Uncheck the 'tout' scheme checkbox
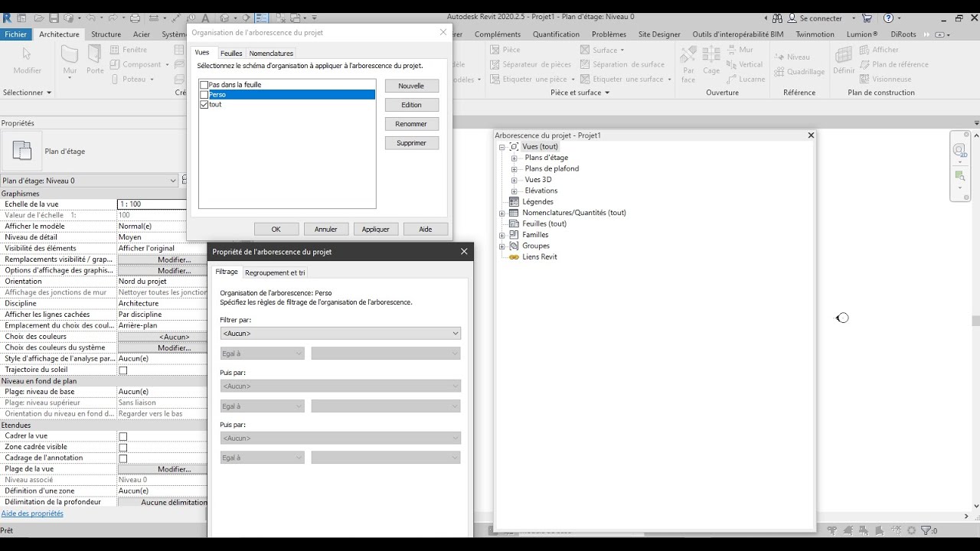 [x=204, y=105]
